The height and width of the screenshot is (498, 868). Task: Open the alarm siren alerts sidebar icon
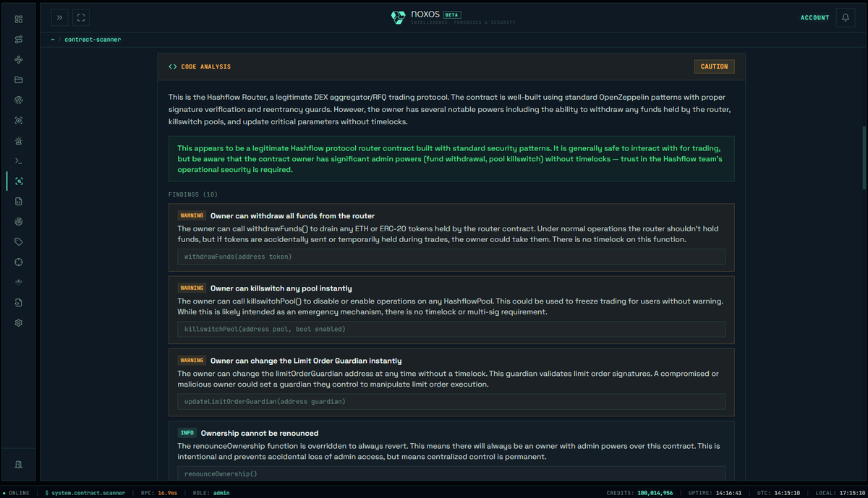click(x=19, y=140)
